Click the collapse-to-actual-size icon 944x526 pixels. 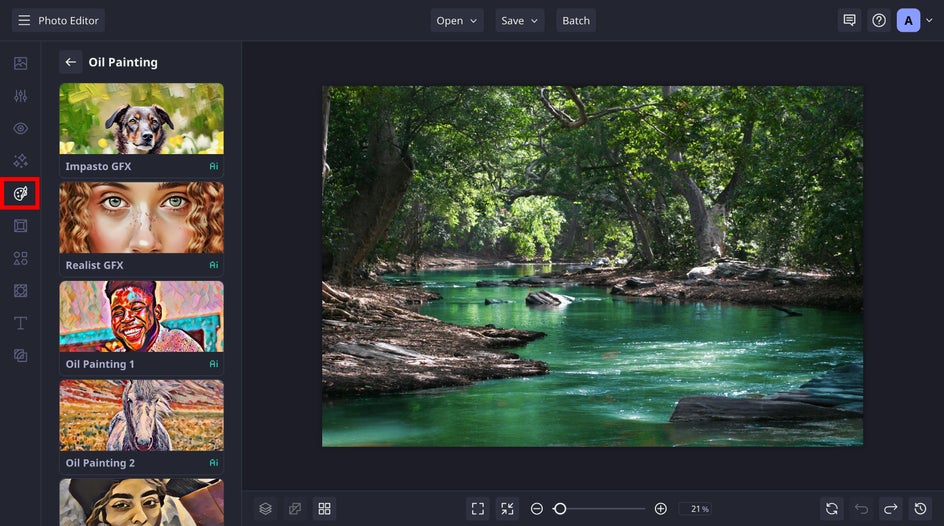tap(508, 509)
